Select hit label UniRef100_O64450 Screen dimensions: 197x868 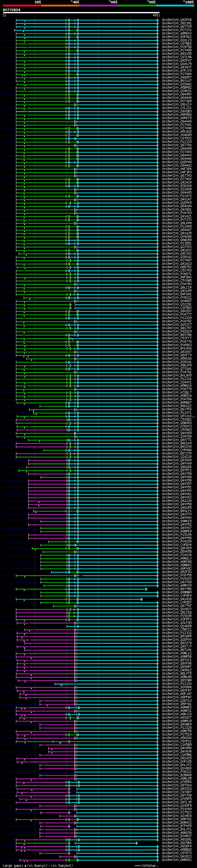tap(177, 94)
